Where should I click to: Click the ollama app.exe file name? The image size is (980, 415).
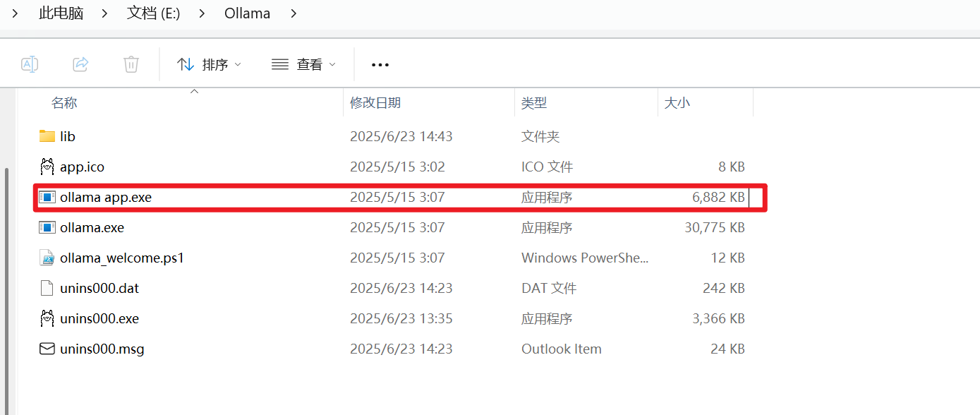[106, 198]
